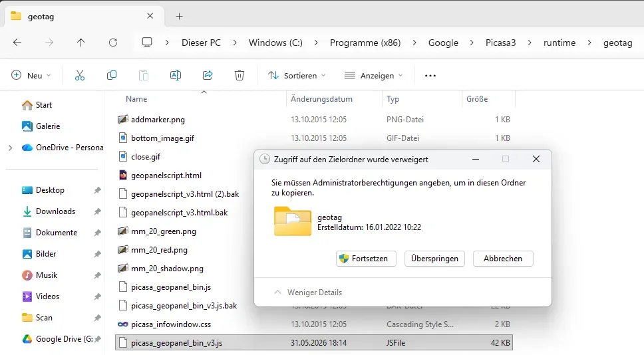Select file mm_20_red.png
This screenshot has height=355, width=644.
(x=159, y=250)
